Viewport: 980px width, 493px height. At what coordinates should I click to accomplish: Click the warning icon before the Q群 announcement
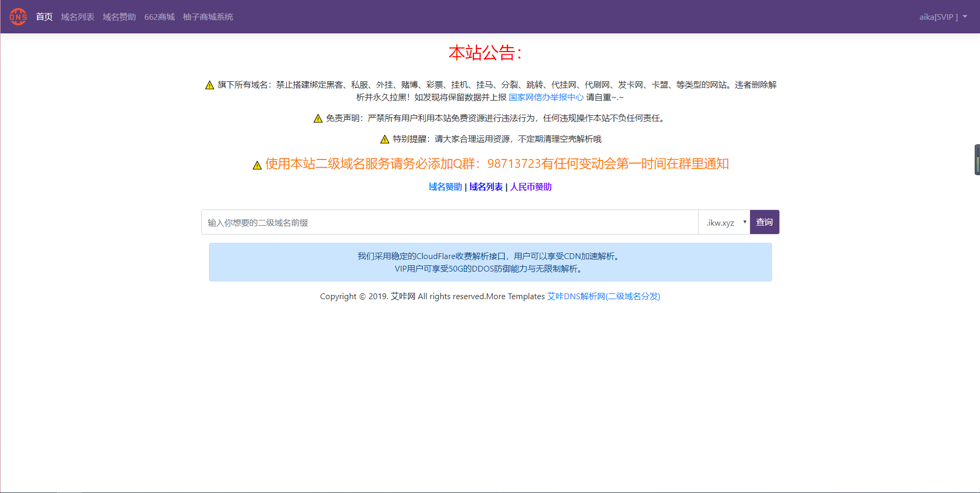(x=256, y=164)
